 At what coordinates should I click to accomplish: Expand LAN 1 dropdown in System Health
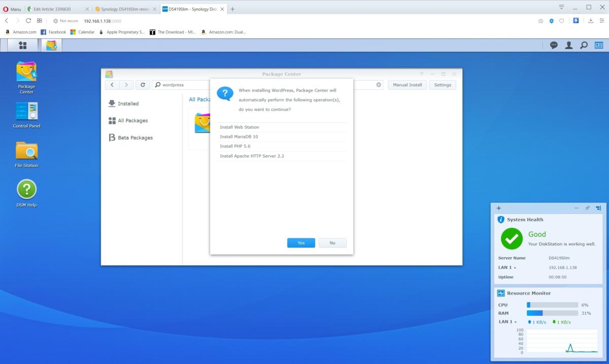(507, 267)
